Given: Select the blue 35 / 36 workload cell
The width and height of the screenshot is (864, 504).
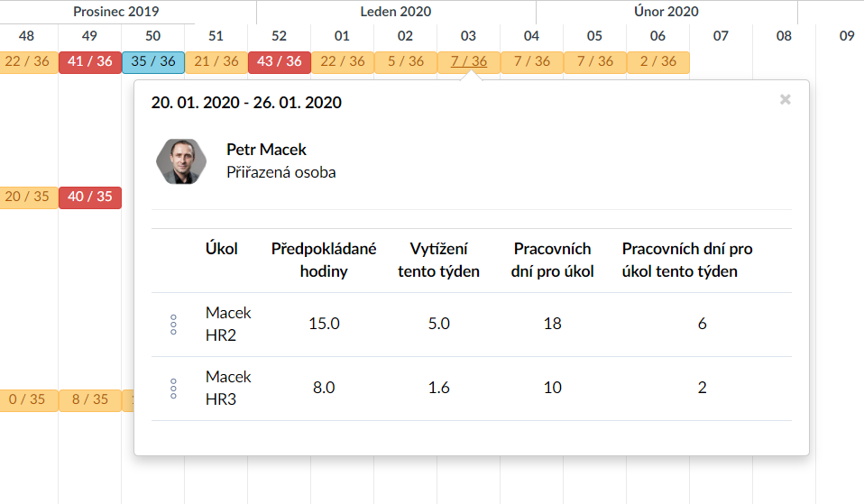Looking at the screenshot, I should point(153,61).
